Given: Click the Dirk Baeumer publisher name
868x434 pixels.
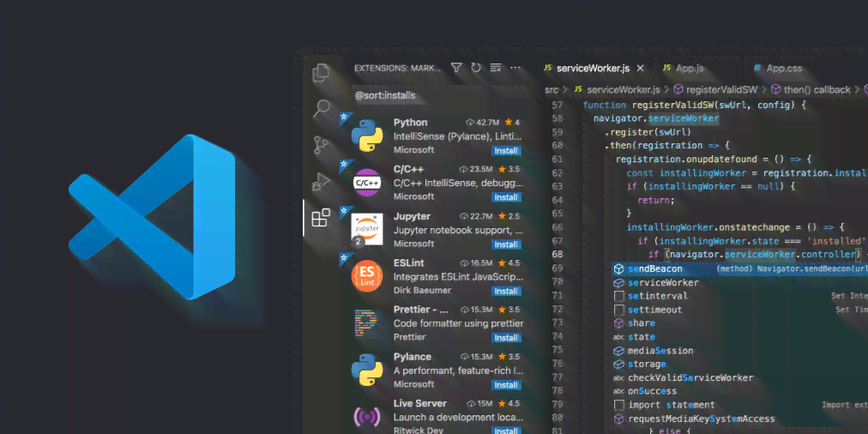Looking at the screenshot, I should click(x=422, y=291).
